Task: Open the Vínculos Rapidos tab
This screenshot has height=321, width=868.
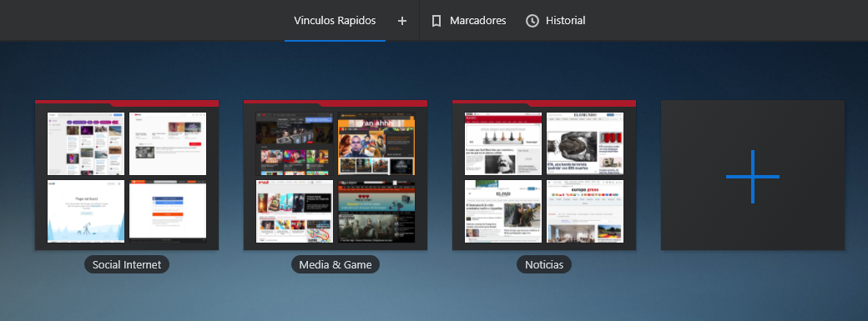Action: [x=335, y=21]
